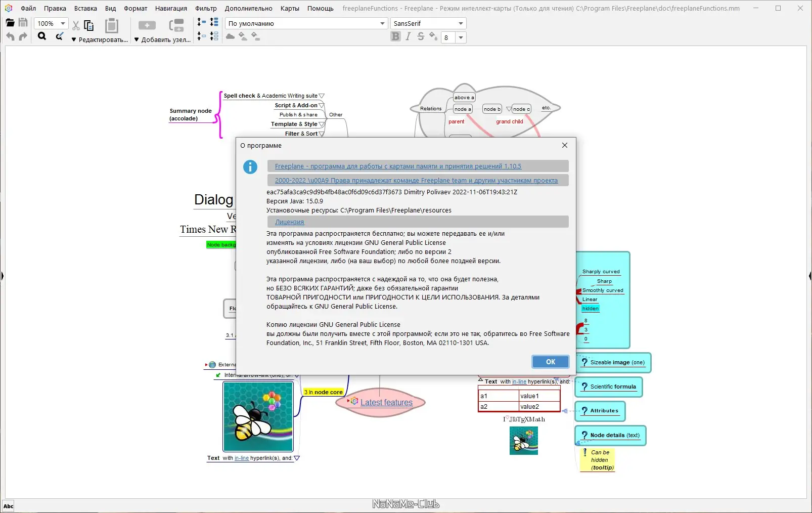Click the add sibling node icon

click(x=176, y=25)
